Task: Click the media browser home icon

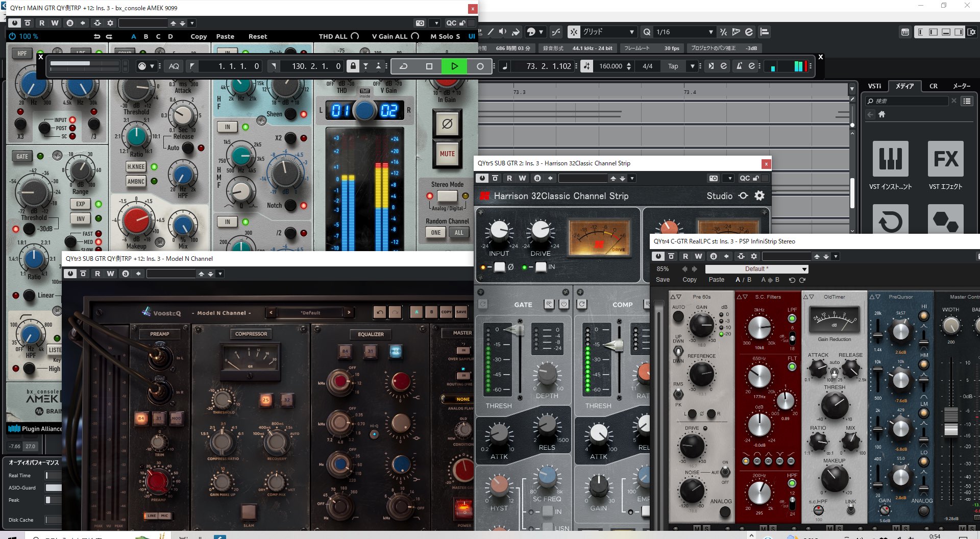Action: [881, 114]
